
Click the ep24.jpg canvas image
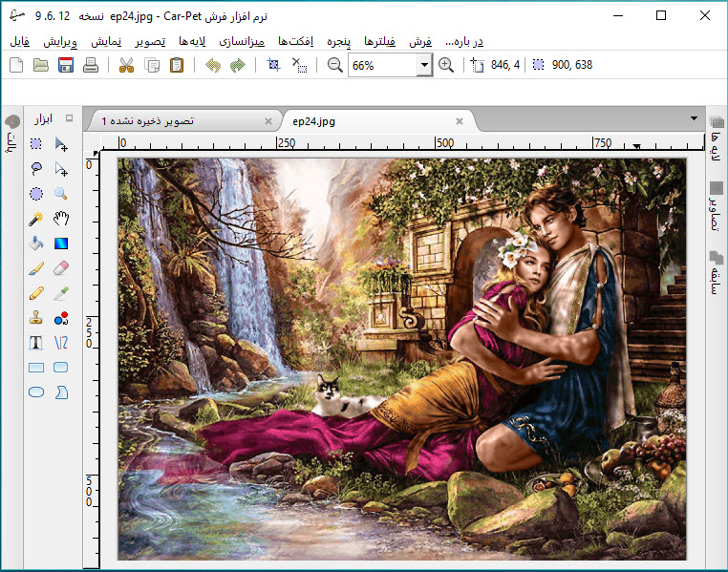coord(402,359)
